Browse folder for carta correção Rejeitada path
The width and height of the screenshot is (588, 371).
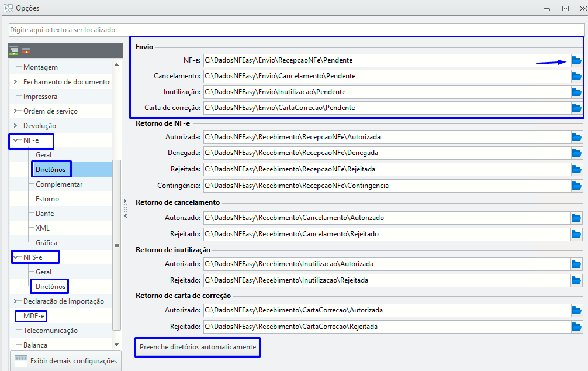coord(576,327)
